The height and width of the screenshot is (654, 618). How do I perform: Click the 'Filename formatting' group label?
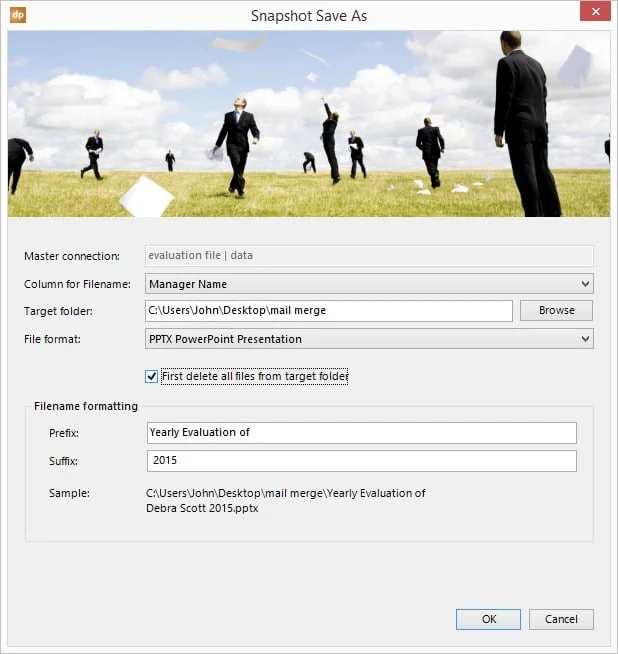click(x=86, y=406)
